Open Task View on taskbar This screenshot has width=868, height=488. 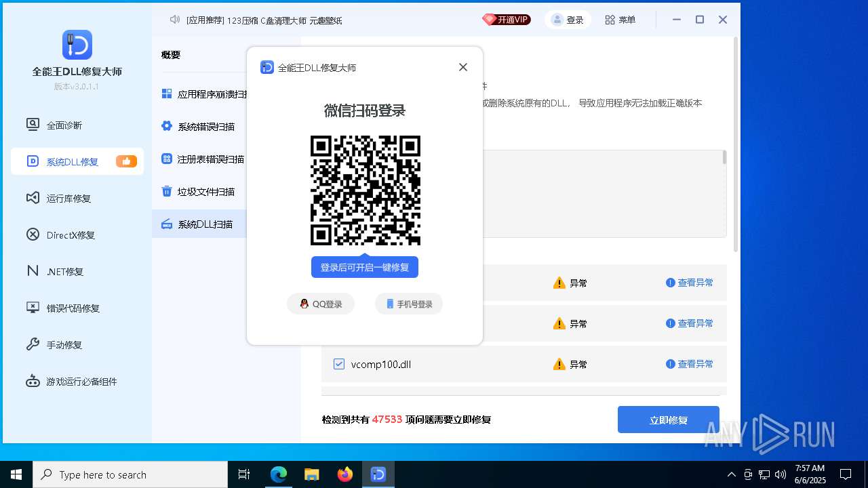[244, 474]
